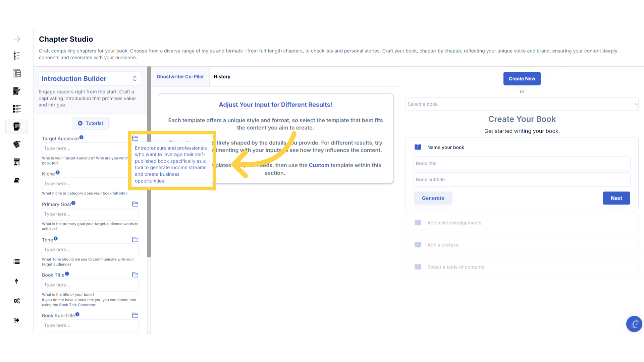Open the folder icon next to Tone
644x362 pixels.
click(x=135, y=240)
